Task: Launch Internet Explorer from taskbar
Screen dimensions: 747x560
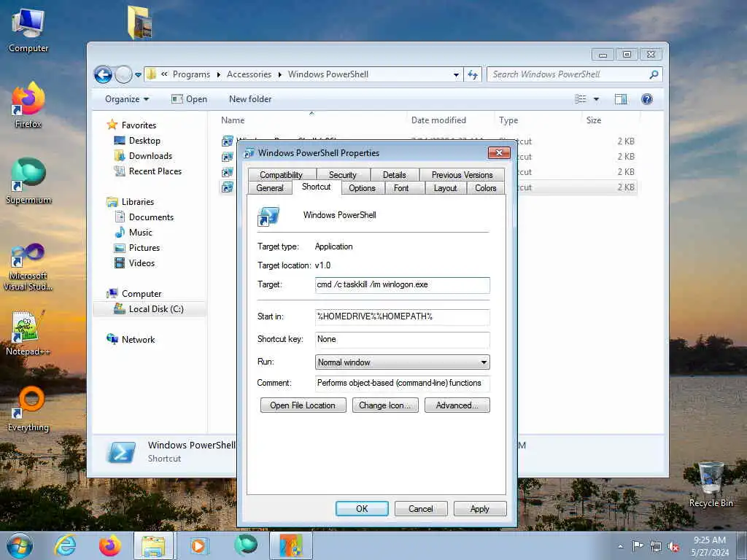Action: (65, 545)
